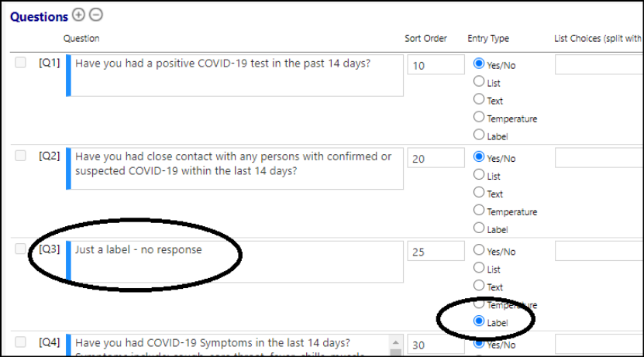
Task: Tick the checkbox for question Q2
Action: (20, 156)
